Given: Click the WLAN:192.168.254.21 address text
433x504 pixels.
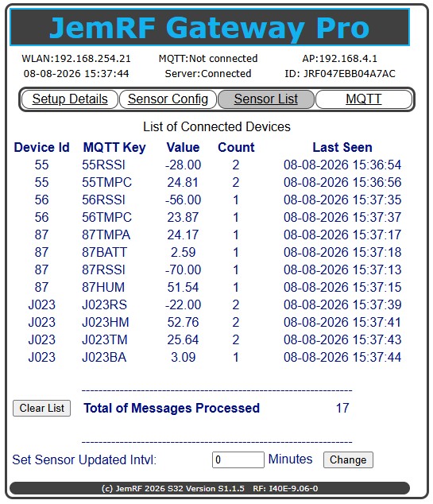Looking at the screenshot, I should tap(76, 59).
